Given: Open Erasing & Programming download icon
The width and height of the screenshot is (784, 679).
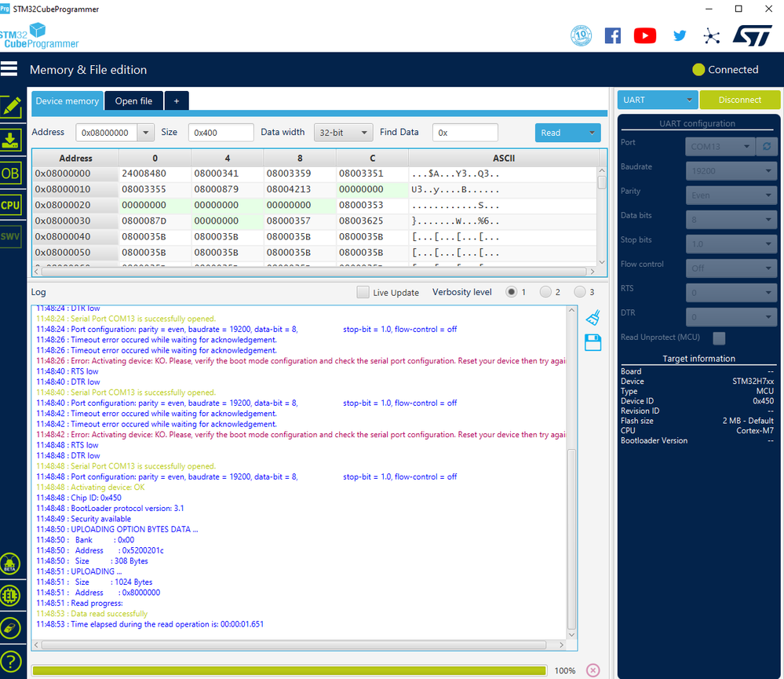Looking at the screenshot, I should [x=11, y=141].
